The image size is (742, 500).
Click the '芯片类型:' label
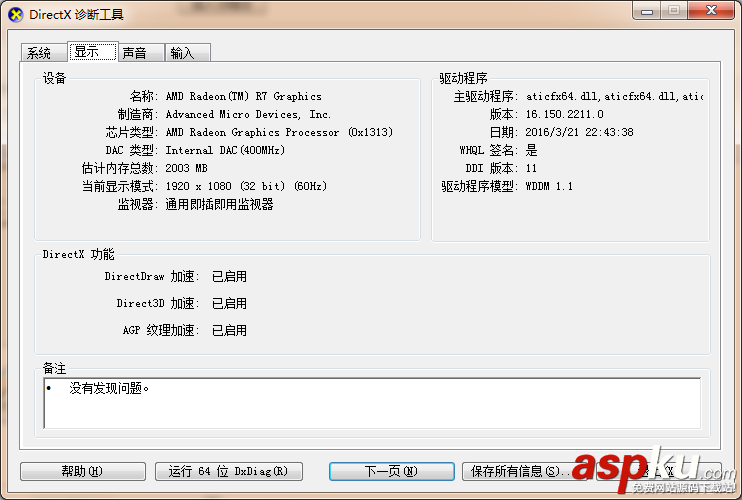tap(132, 132)
